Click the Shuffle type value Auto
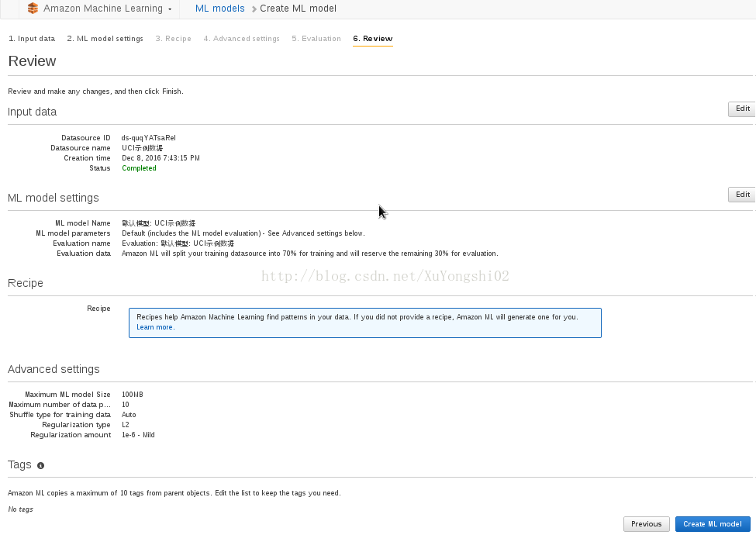756x535 pixels. click(129, 415)
